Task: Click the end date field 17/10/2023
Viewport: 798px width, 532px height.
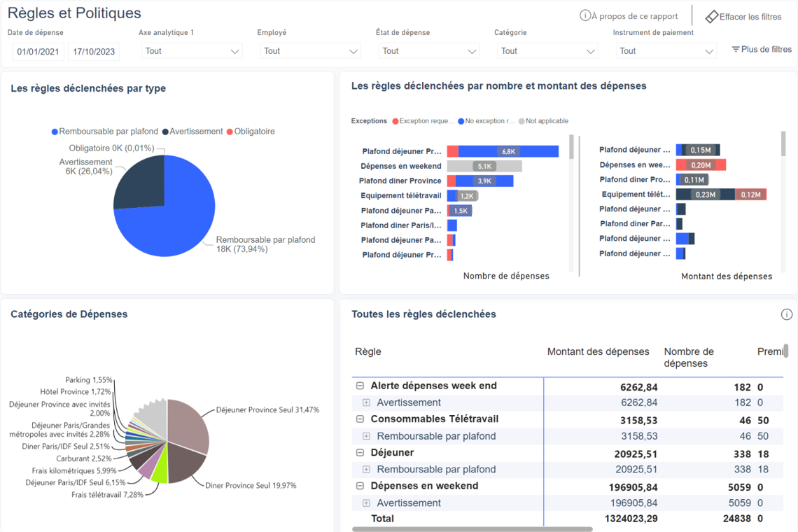Action: (x=94, y=52)
